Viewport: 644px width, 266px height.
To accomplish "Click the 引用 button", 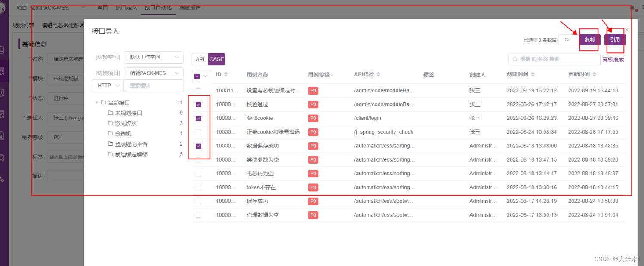I will (x=615, y=40).
